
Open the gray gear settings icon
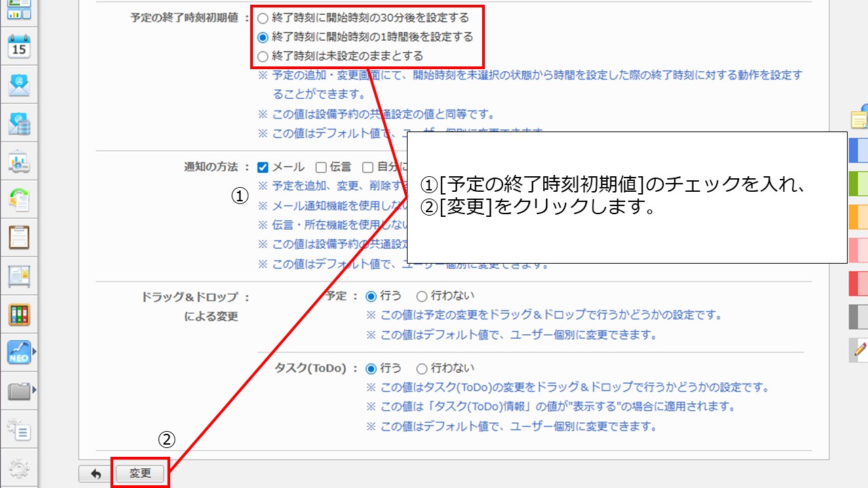tap(19, 467)
